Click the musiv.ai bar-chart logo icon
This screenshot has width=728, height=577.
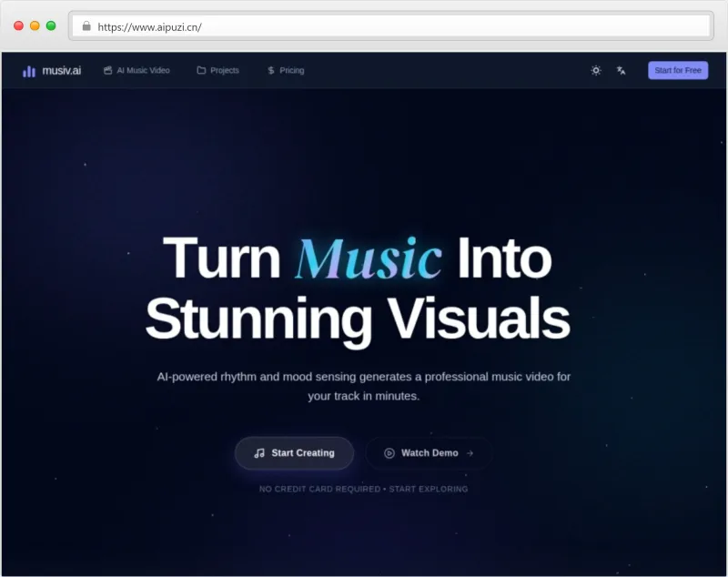tap(28, 70)
